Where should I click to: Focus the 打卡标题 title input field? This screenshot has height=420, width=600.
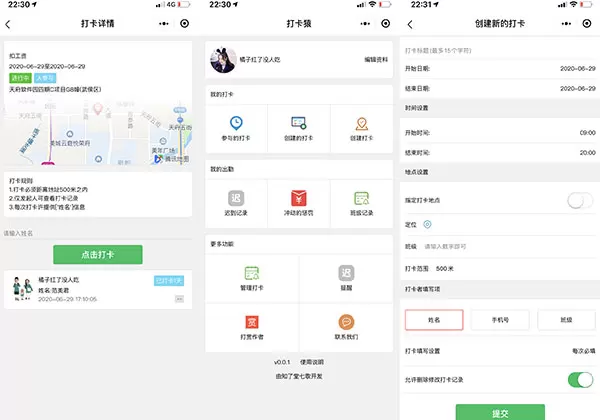tap(500, 50)
